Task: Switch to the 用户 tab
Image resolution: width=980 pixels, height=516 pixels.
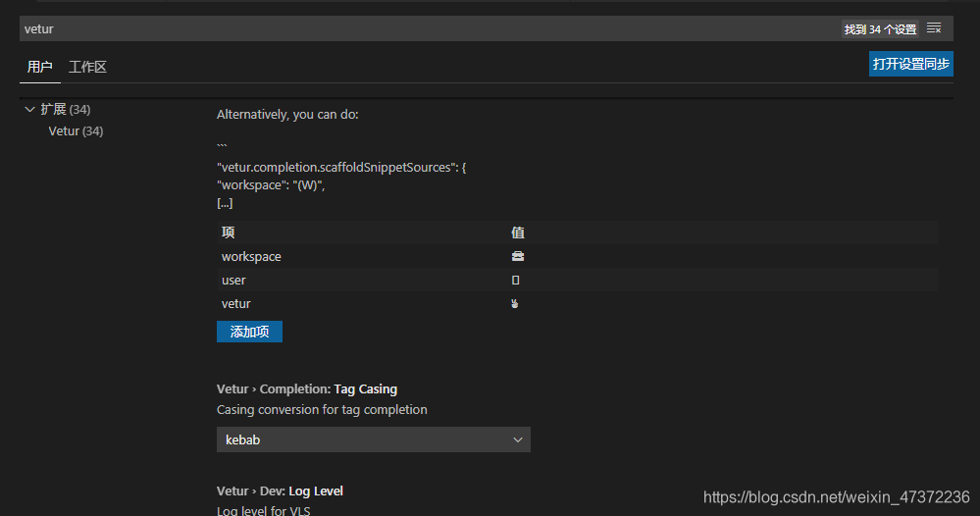Action: (39, 67)
